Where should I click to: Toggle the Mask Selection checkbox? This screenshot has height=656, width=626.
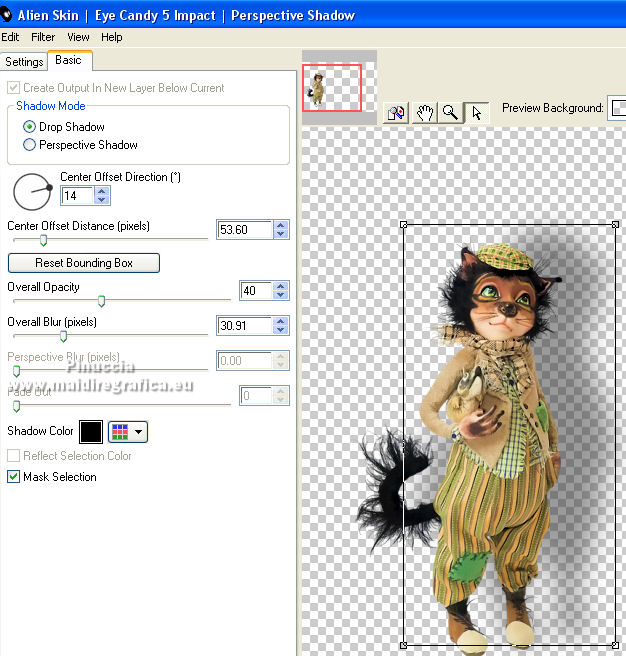[13, 477]
